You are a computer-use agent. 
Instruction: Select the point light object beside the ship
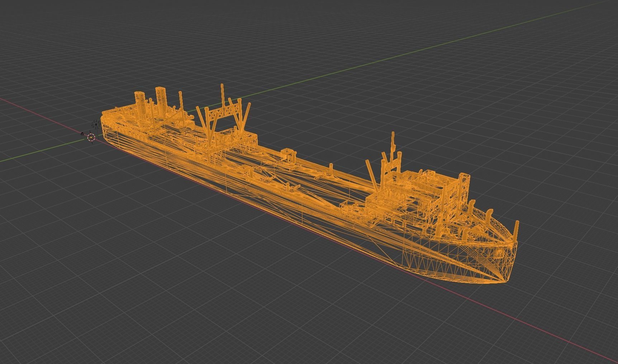click(96, 124)
